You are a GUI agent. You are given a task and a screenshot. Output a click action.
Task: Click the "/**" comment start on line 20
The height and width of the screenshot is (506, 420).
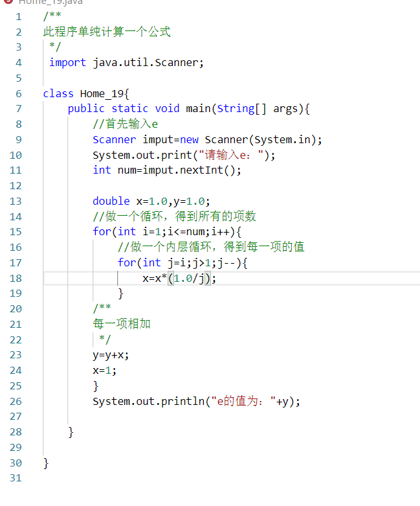coord(102,309)
